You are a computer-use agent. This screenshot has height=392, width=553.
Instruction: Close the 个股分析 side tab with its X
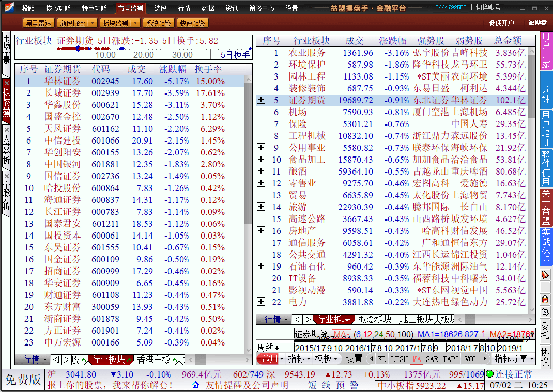pos(6,176)
